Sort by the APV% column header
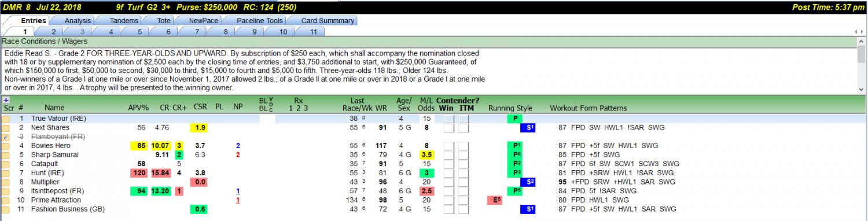The height and width of the screenshot is (221, 868). (138, 108)
